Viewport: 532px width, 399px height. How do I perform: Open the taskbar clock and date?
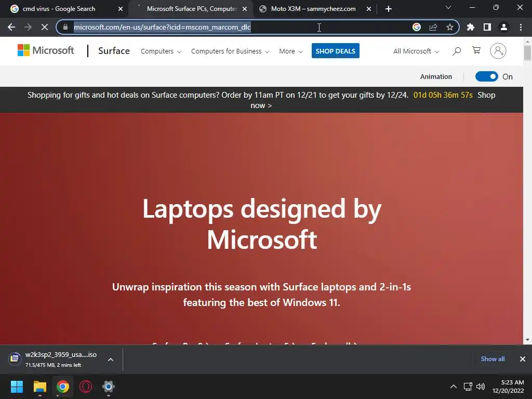(508, 387)
